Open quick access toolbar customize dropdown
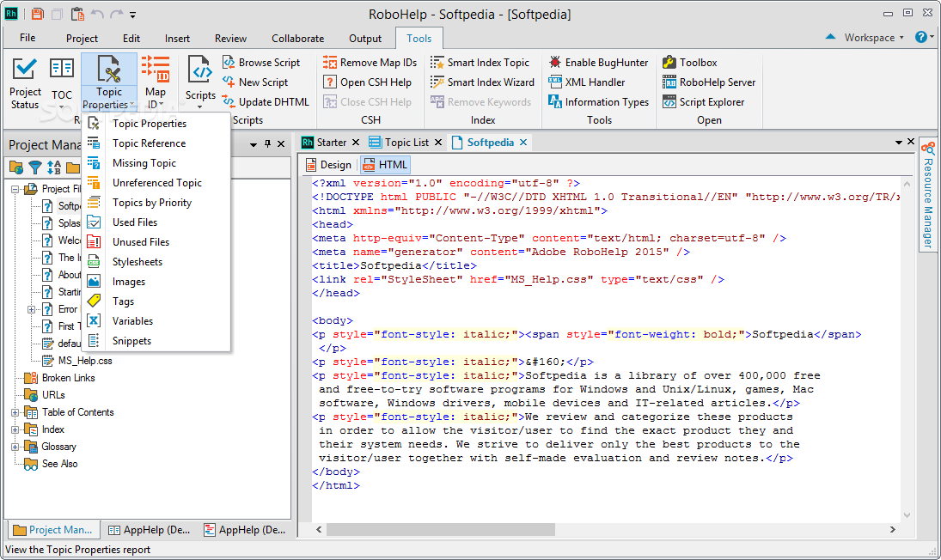941x560 pixels. 132,15
